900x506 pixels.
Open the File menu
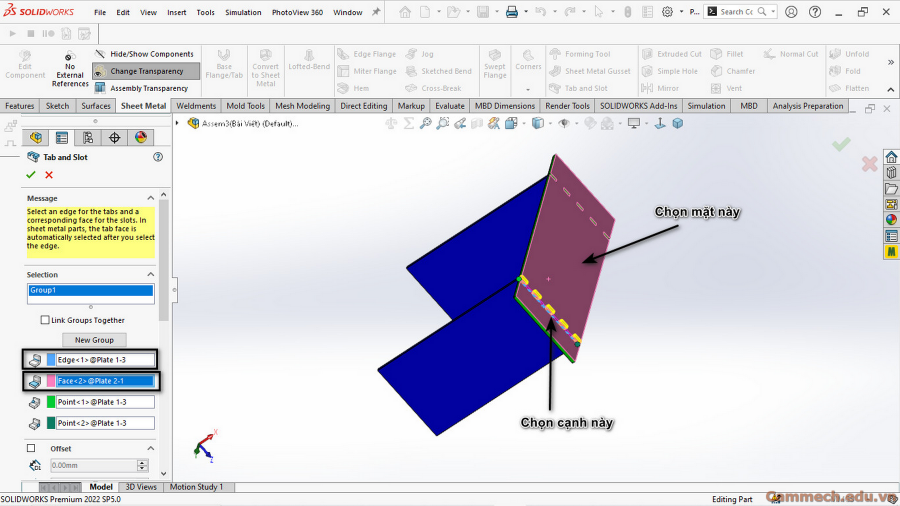pyautogui.click(x=100, y=12)
